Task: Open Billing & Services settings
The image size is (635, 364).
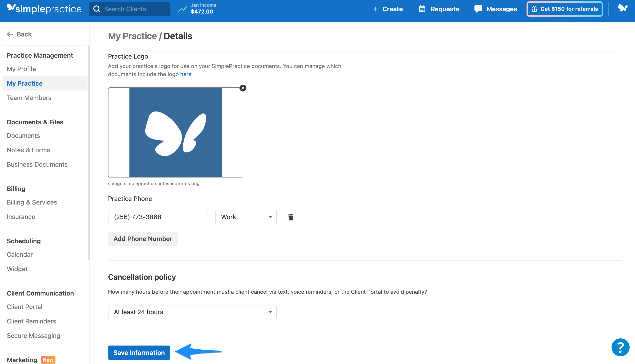Action: pos(32,202)
